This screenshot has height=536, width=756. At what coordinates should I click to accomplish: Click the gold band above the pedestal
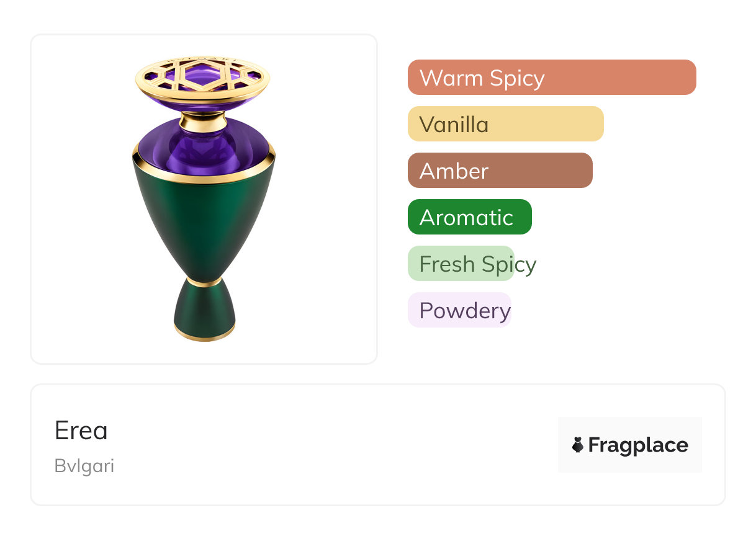(x=204, y=283)
